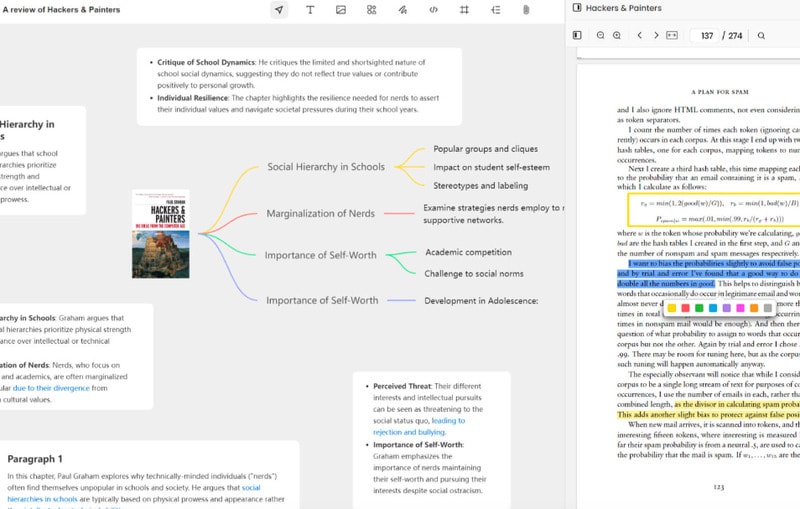The image size is (800, 509).
Task: Open the shapes tool
Action: tap(371, 10)
